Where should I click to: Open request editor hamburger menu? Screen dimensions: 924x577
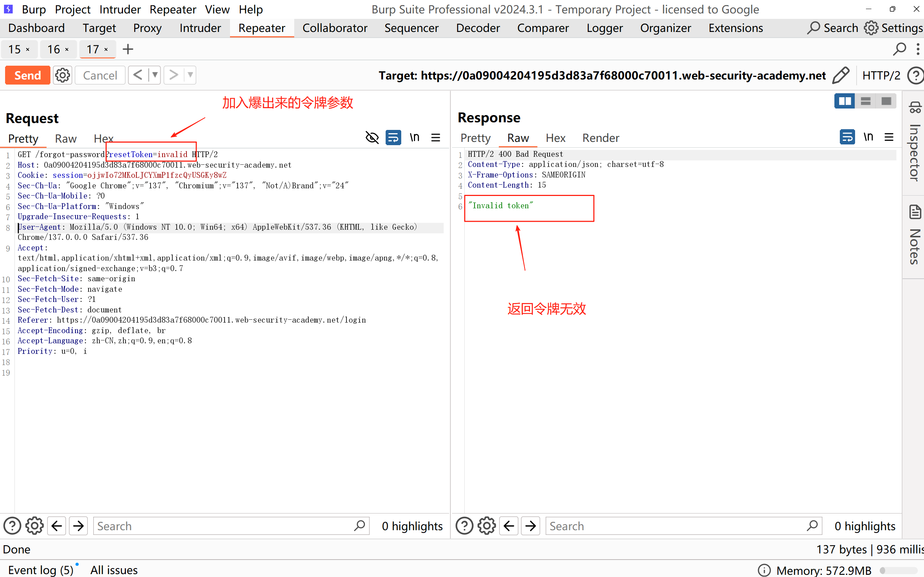pos(436,138)
